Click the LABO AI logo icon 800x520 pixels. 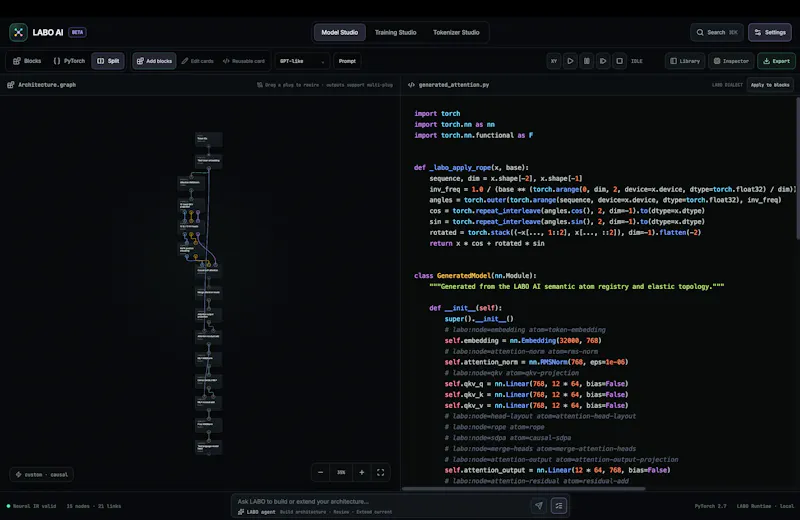coord(18,32)
